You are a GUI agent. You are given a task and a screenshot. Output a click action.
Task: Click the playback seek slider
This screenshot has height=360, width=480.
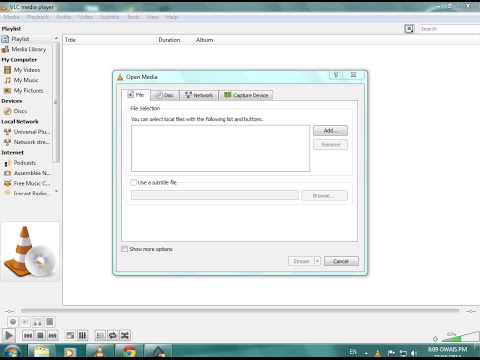coord(240,311)
